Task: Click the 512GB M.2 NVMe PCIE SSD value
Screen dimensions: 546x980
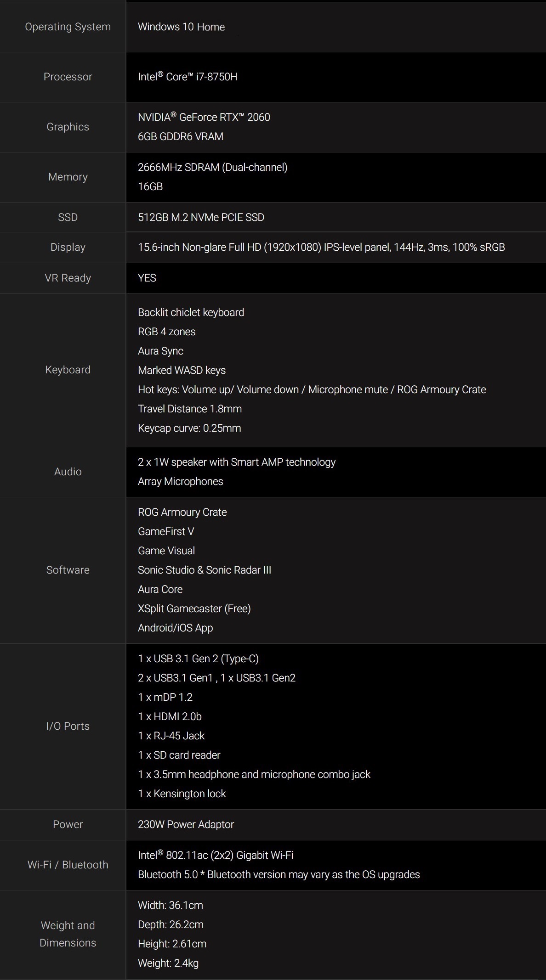Action: point(201,217)
